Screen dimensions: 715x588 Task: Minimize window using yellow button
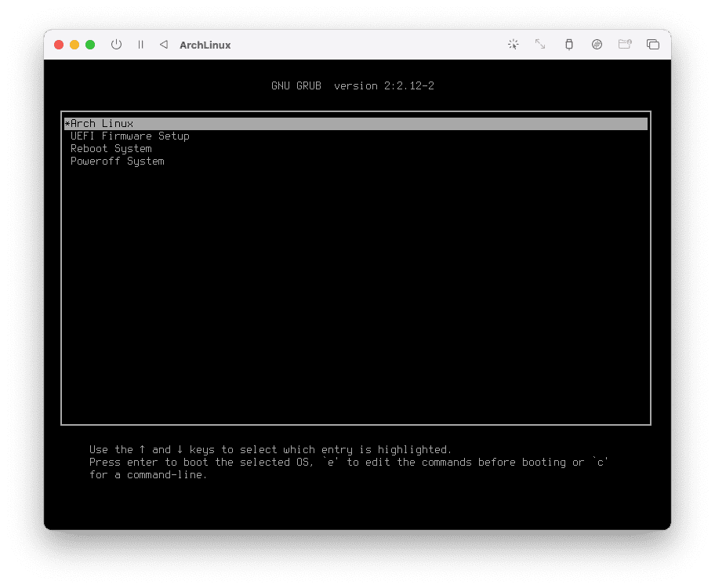(74, 45)
